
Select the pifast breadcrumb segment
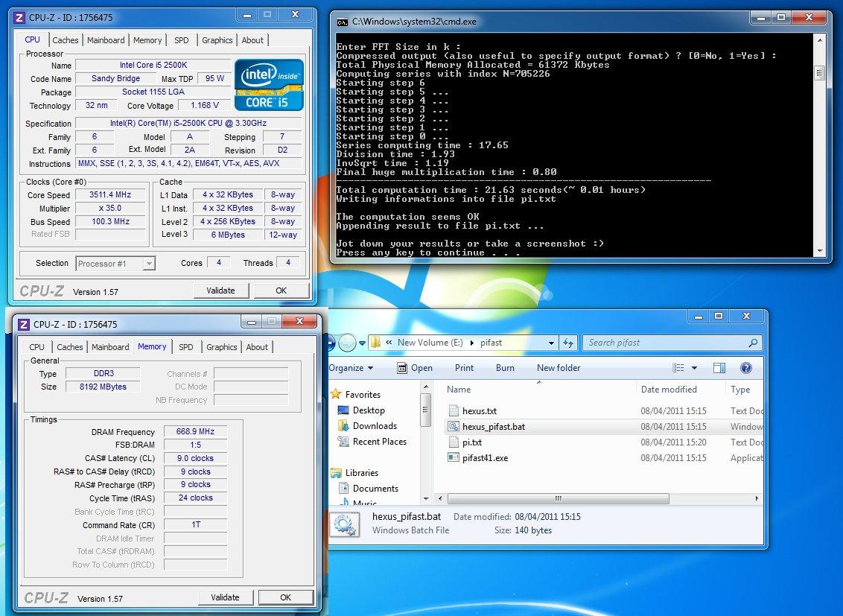(491, 343)
